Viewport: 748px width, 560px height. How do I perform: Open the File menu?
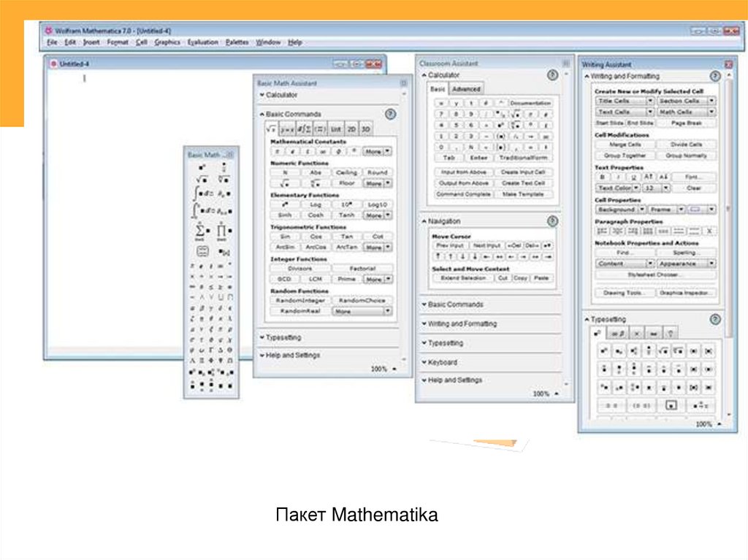(x=52, y=42)
